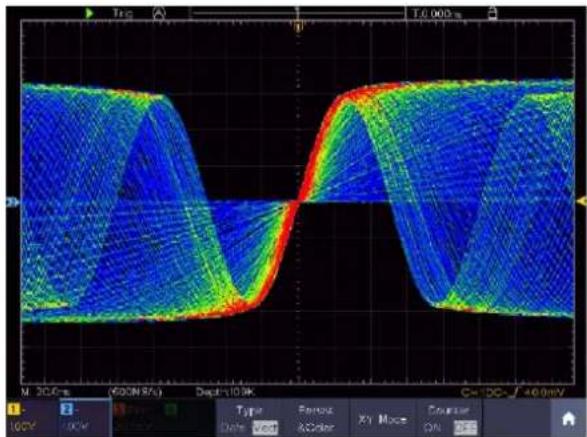Click the channel 2 voltage scale value
587x437 pixels.
[76, 427]
